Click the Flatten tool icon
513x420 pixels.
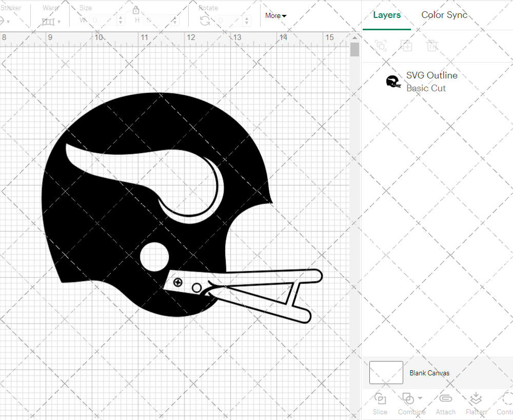tap(476, 399)
